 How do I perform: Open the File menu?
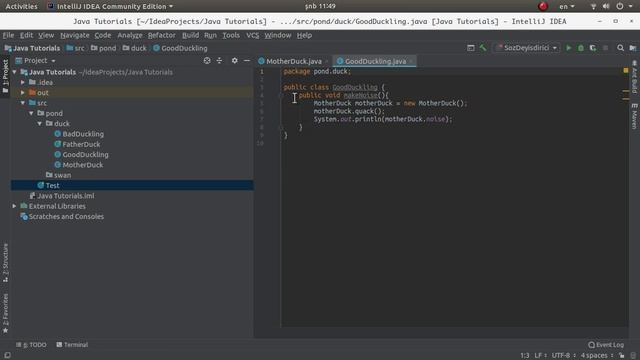tap(8, 35)
